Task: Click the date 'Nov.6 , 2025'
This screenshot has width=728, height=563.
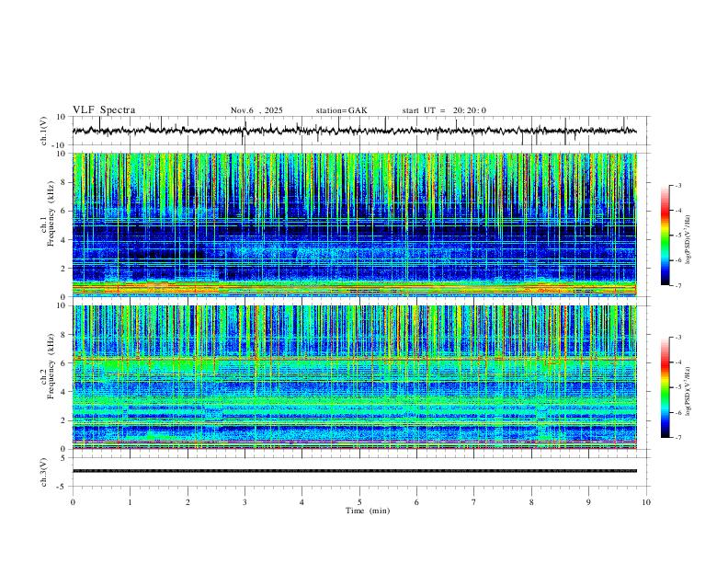Action: [256, 110]
